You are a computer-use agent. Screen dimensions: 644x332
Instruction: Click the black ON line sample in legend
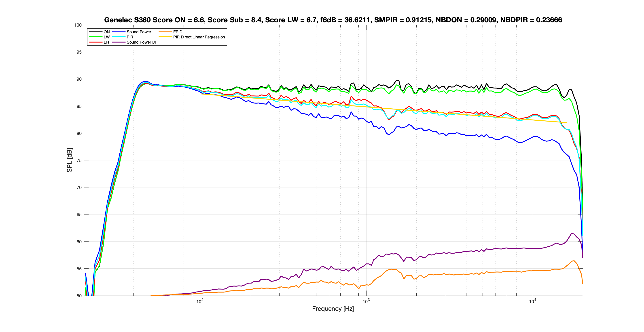tap(95, 32)
